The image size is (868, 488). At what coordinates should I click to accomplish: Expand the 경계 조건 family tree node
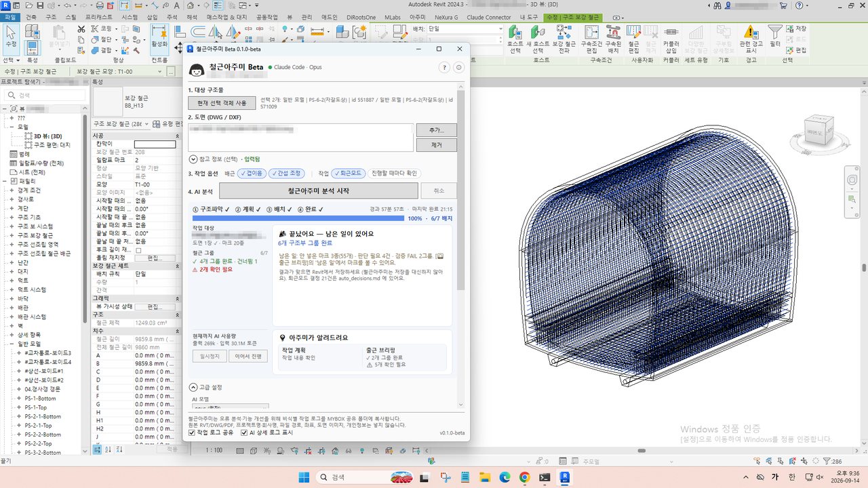point(12,190)
